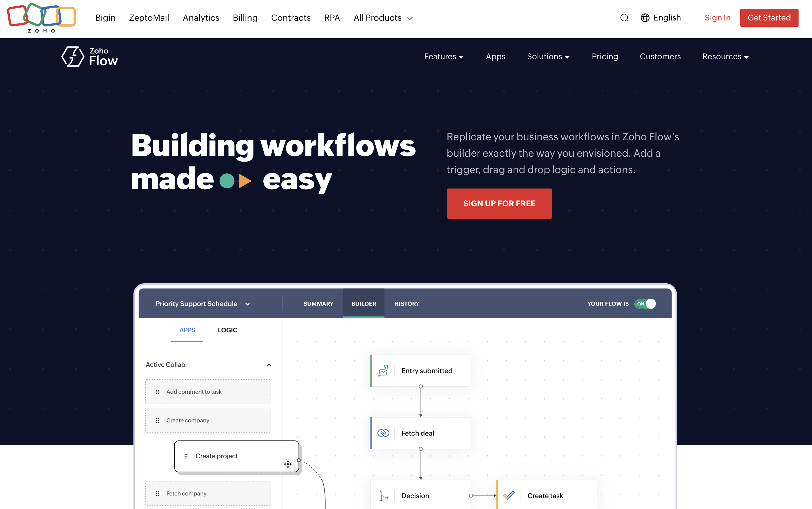Open the RPA product link
The width and height of the screenshot is (812, 509).
(x=332, y=18)
